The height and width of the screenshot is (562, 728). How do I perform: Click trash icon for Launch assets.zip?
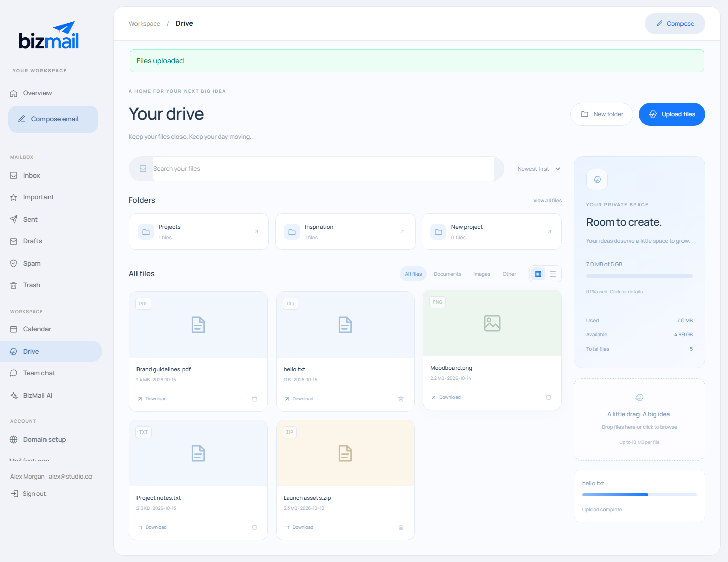coord(401,527)
